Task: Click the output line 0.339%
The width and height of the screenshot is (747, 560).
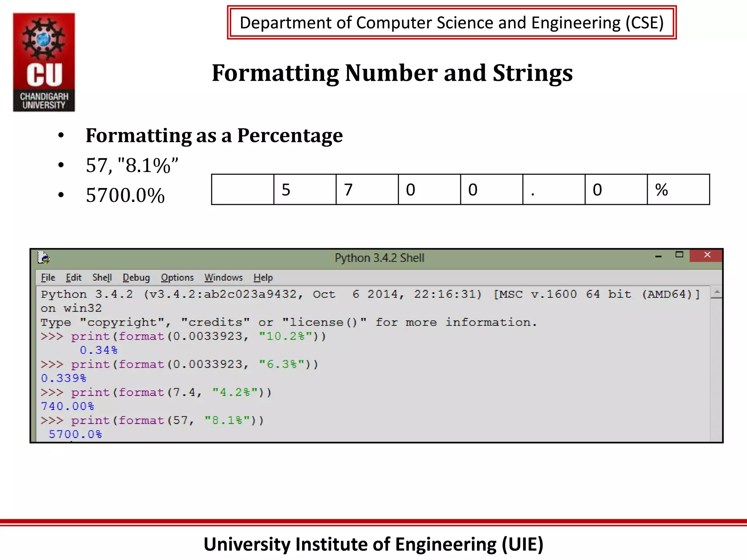Action: point(63,378)
